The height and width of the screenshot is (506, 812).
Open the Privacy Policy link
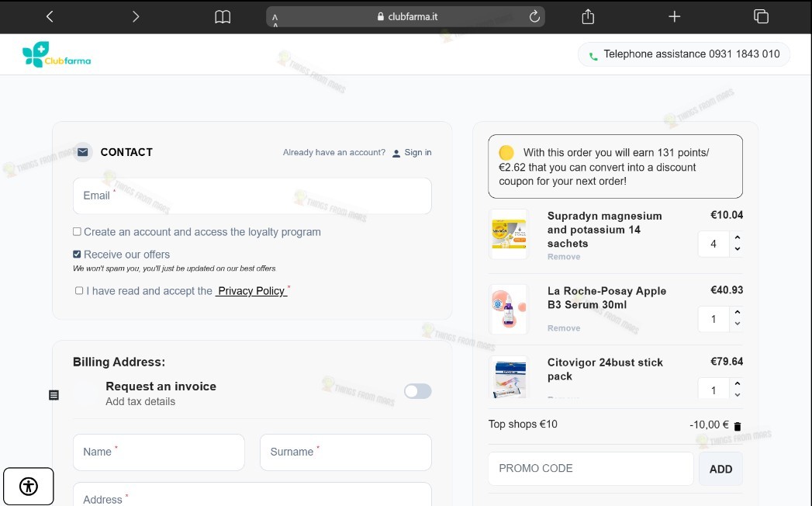(251, 291)
